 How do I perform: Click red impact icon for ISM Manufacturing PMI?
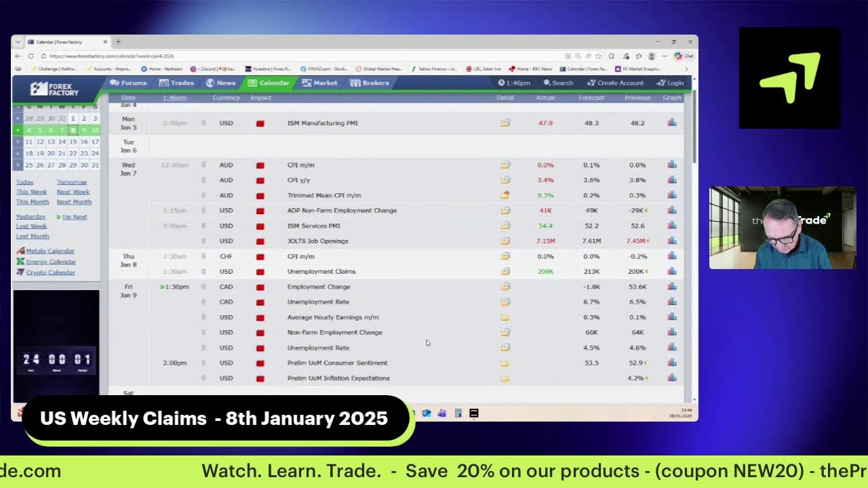coord(260,123)
